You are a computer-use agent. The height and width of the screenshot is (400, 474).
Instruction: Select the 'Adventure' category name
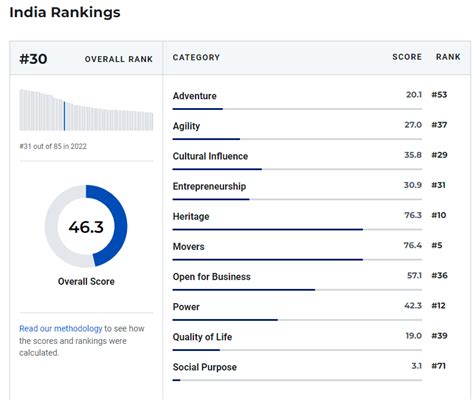(195, 96)
